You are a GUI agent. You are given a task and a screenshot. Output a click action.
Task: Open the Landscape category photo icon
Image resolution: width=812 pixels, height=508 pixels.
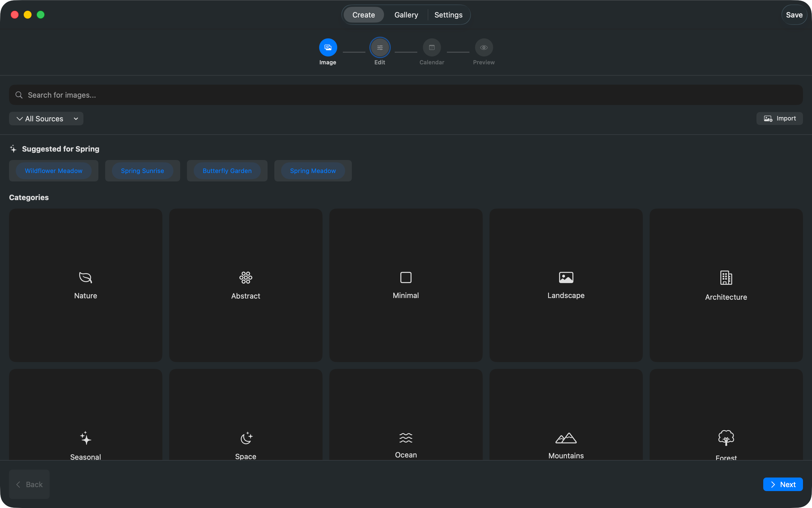point(566,277)
